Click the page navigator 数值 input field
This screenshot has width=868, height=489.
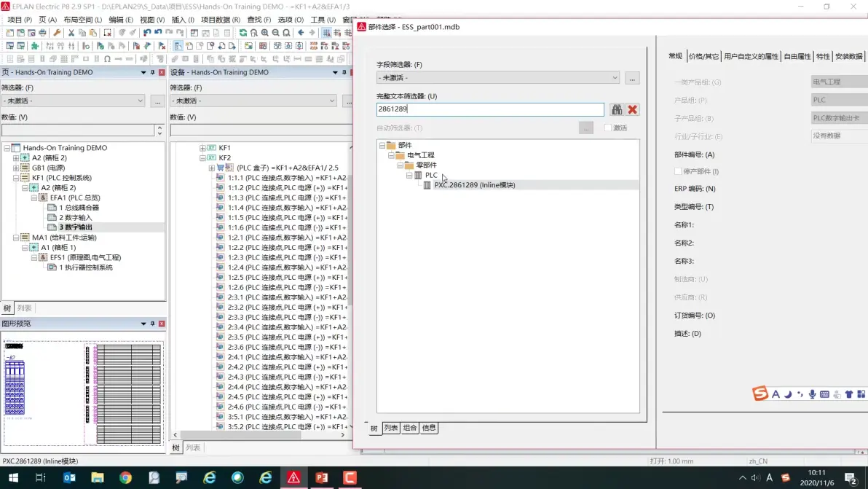point(78,130)
